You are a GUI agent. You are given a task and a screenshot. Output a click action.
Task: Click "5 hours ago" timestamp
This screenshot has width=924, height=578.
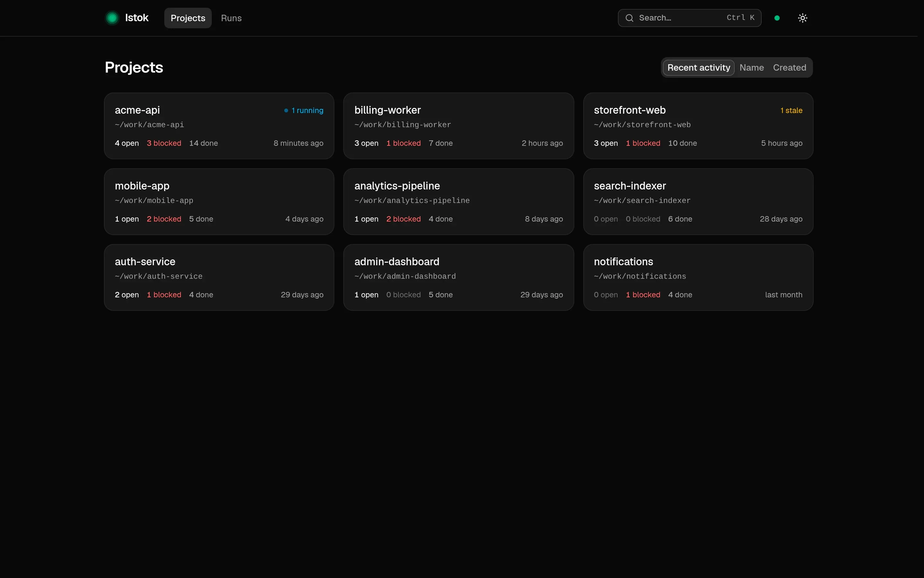(782, 143)
